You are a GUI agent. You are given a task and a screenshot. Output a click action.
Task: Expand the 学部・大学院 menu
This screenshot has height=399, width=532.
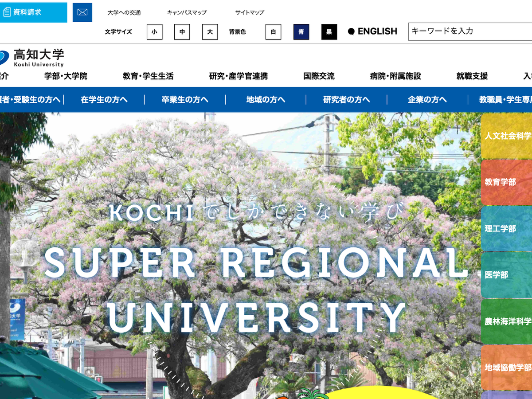coord(66,76)
